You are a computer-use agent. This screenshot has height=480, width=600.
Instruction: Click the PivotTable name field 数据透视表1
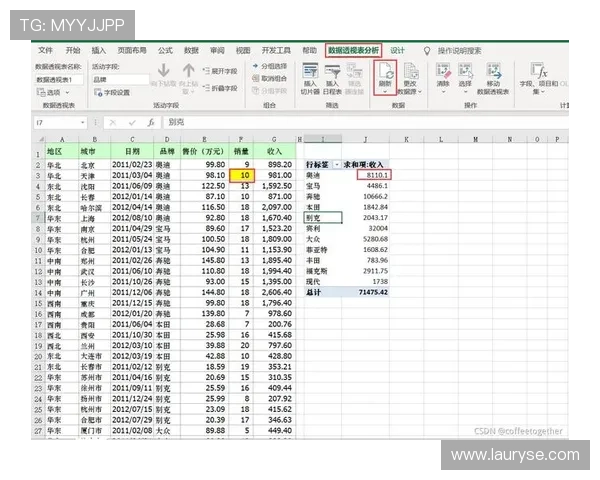point(59,80)
